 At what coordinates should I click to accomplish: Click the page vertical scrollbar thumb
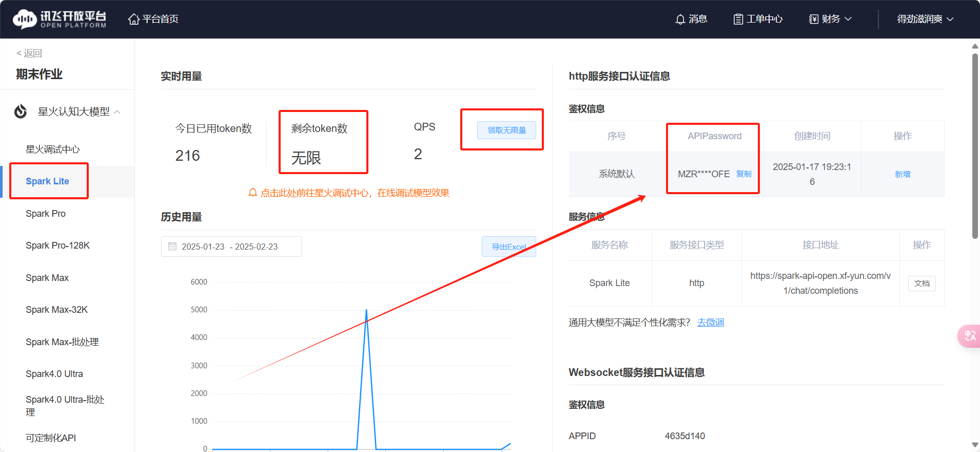(975, 146)
